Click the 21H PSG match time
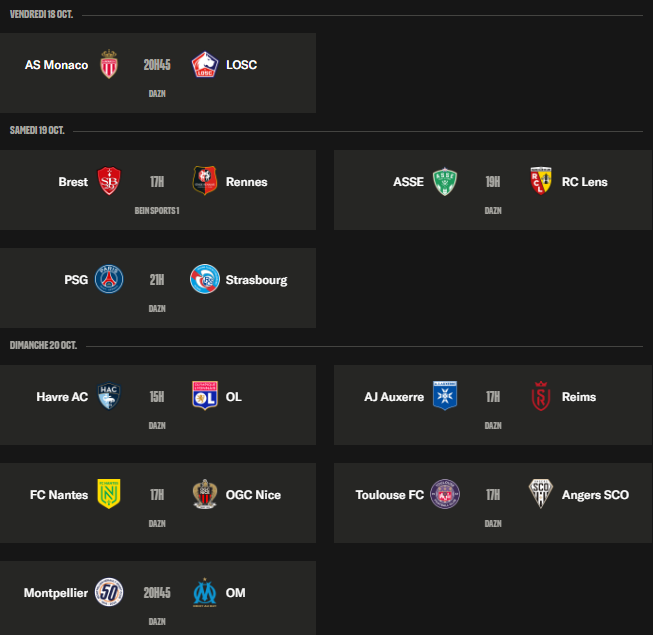Image resolution: width=653 pixels, height=635 pixels. tap(157, 280)
